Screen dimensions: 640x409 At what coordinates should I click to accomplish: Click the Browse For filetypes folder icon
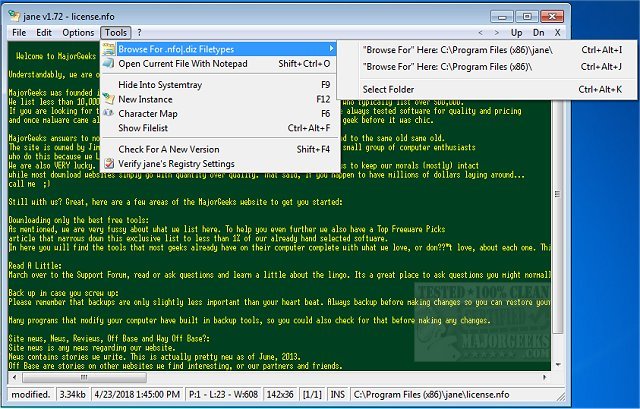(108, 49)
